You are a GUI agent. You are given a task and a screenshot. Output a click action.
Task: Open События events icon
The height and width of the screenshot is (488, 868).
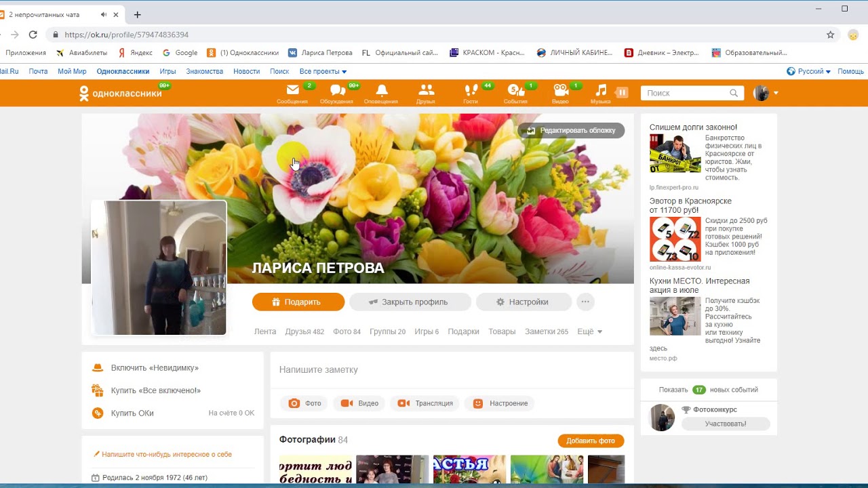tap(515, 94)
